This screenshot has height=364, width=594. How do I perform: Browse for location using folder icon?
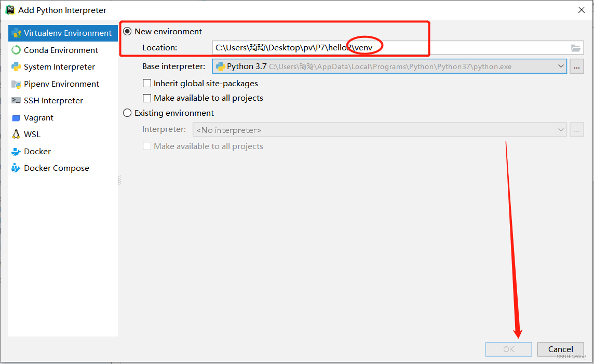[575, 48]
